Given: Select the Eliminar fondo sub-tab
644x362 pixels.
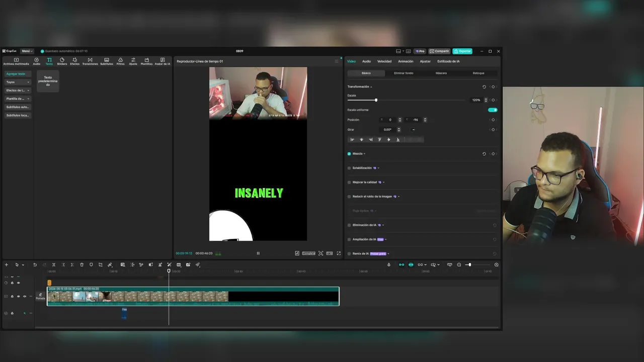Looking at the screenshot, I should [x=404, y=73].
